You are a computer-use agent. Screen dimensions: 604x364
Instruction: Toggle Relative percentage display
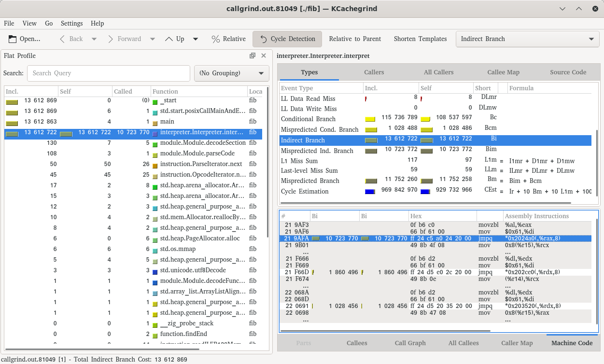[x=229, y=39]
